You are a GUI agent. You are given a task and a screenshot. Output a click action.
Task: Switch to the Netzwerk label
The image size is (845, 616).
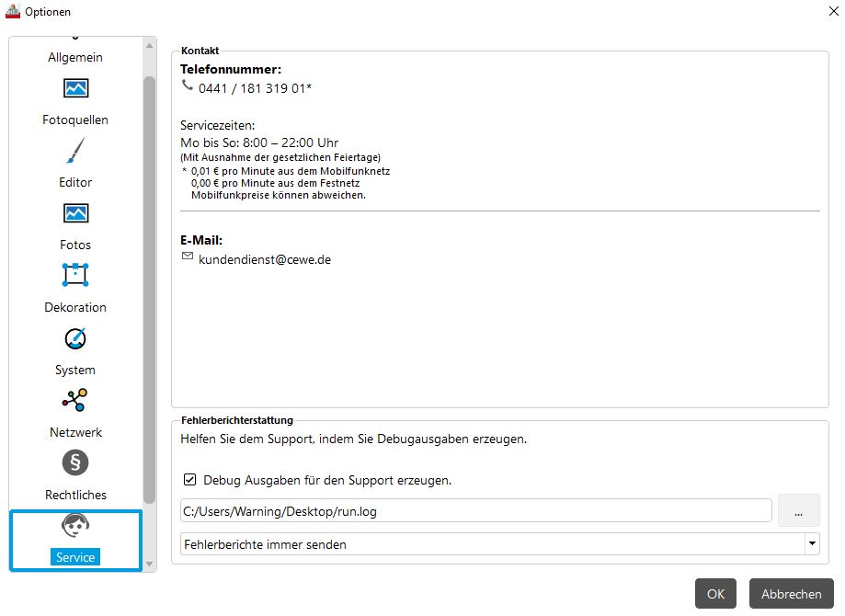pyautogui.click(x=75, y=432)
